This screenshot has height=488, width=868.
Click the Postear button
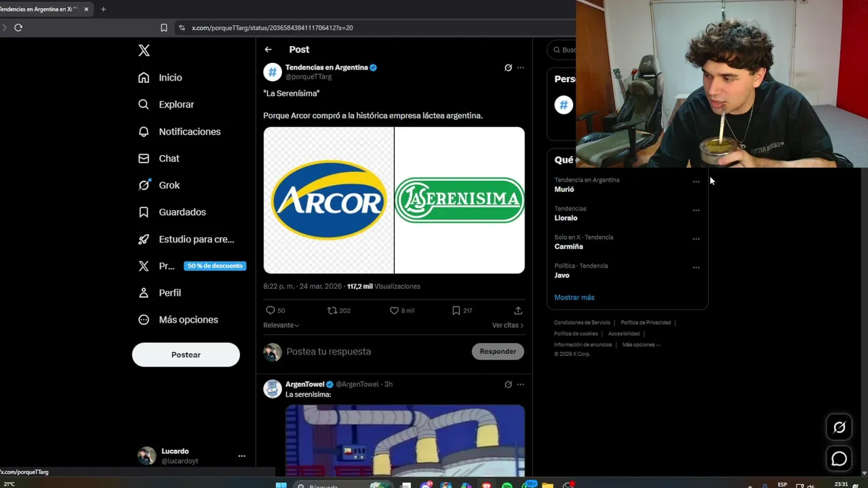pyautogui.click(x=186, y=354)
